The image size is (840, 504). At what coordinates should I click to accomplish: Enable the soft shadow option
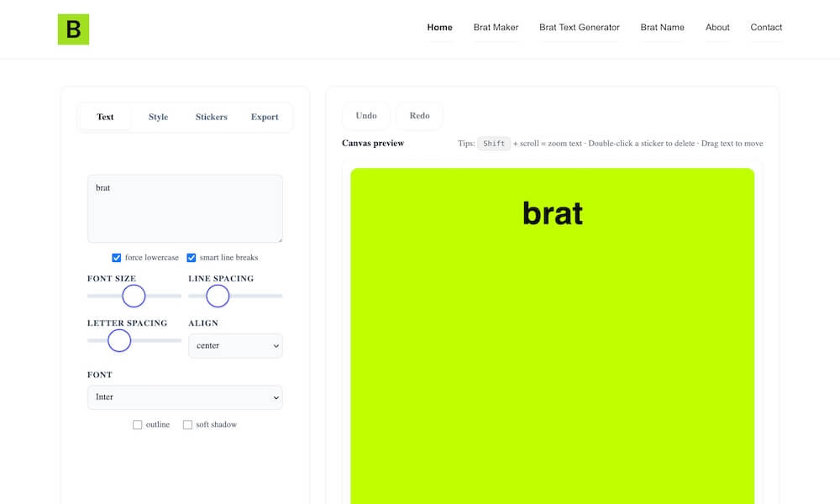click(x=187, y=424)
